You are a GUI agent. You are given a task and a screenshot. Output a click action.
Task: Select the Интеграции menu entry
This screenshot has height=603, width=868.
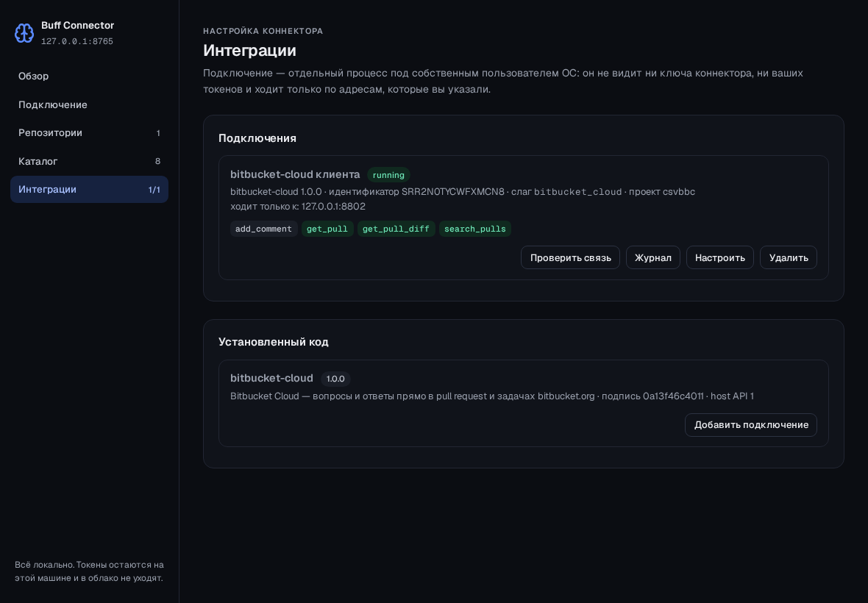89,189
